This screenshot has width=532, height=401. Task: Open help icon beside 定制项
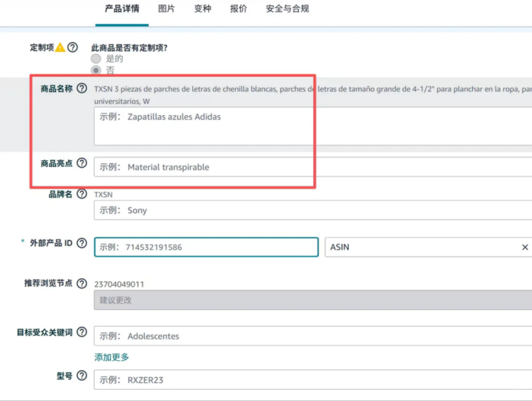(72, 47)
